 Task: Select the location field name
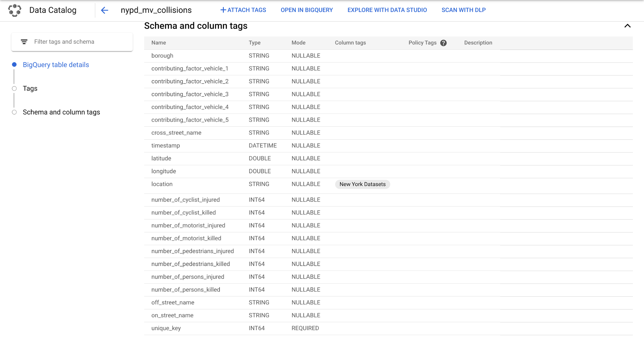162,184
